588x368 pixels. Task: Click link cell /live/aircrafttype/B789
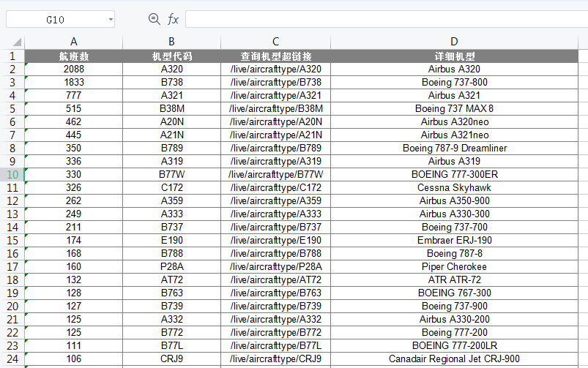pos(275,148)
